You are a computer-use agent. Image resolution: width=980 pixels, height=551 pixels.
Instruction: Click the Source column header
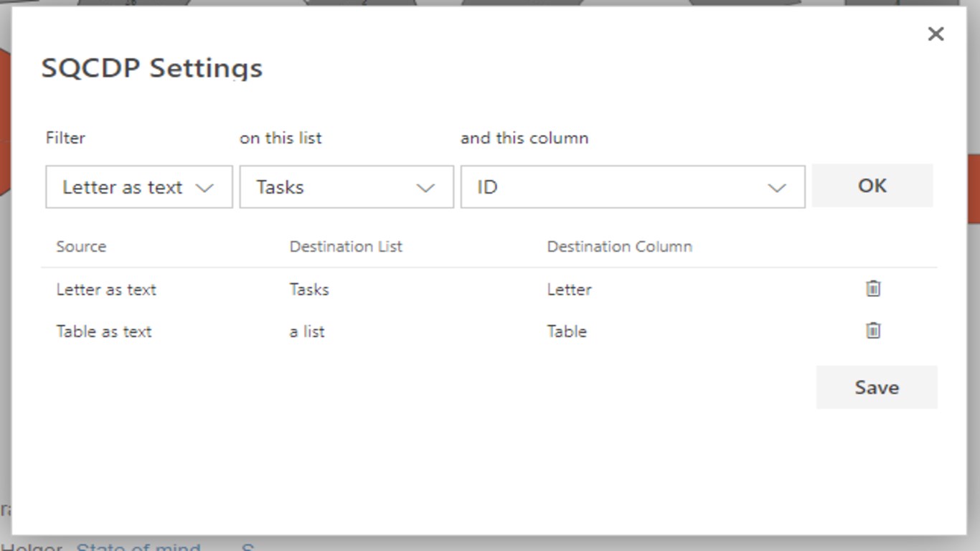pos(81,247)
